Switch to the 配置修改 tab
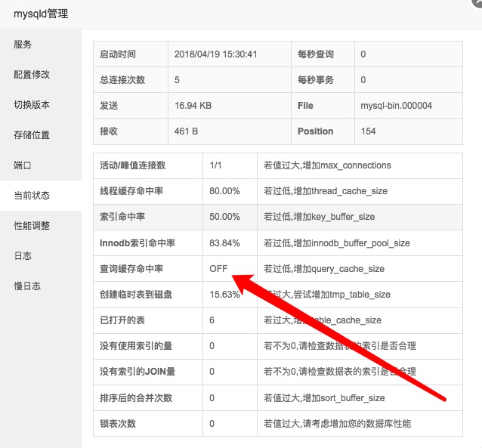This screenshot has width=482, height=448. (x=32, y=74)
